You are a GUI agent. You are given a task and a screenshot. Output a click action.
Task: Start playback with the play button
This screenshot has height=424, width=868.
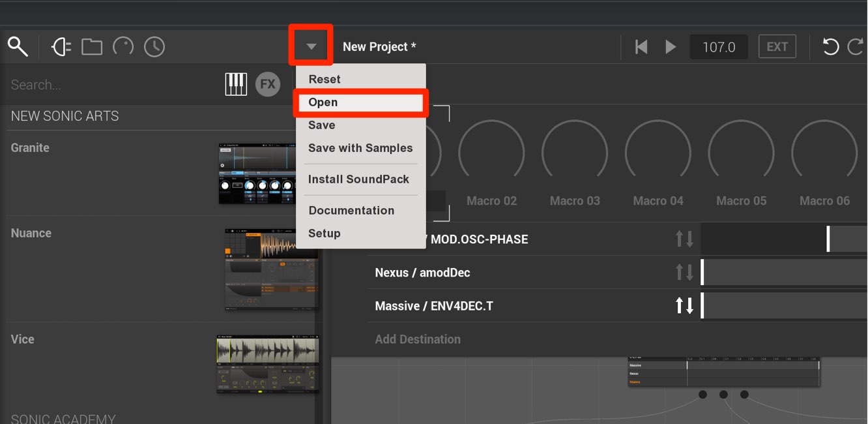(671, 46)
